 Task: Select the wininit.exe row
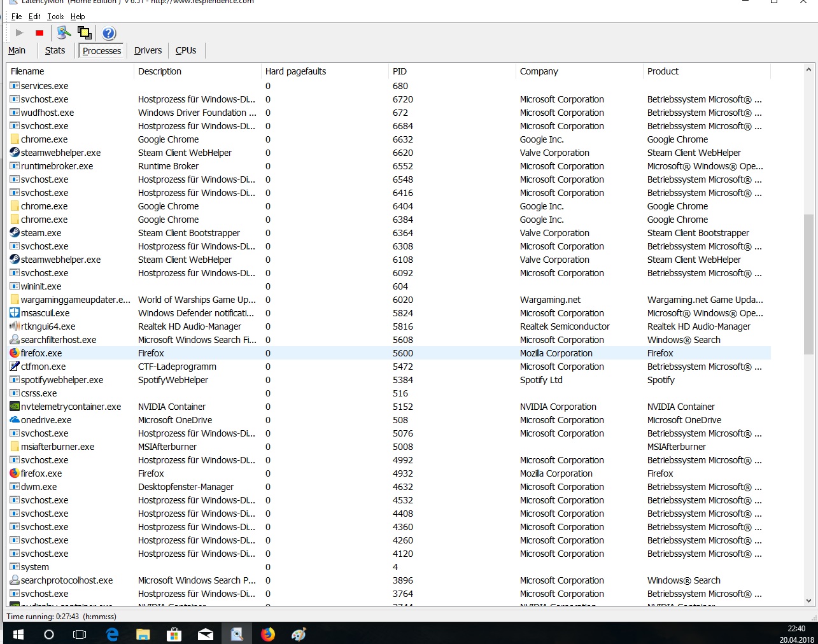tap(389, 286)
